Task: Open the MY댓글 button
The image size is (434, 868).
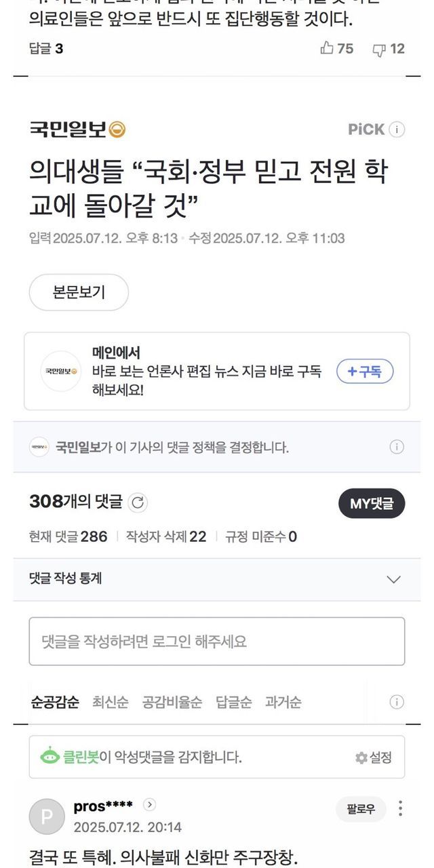Action: (x=372, y=503)
